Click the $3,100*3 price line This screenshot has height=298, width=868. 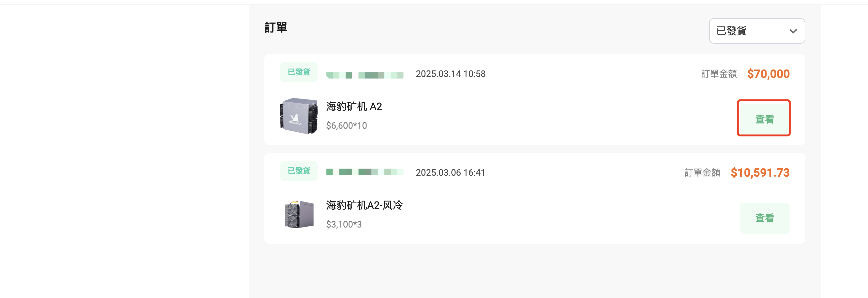[x=344, y=224]
